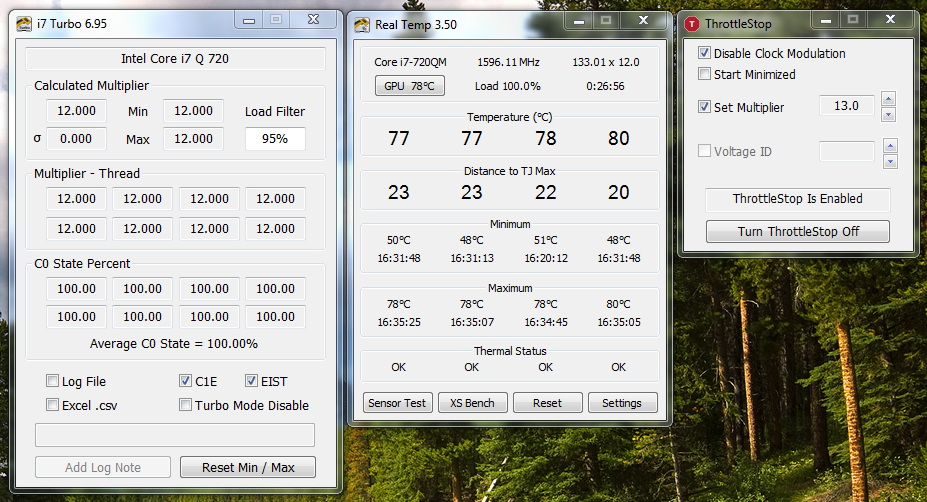Click Reset in Real Temp
This screenshot has width=927, height=502.
click(547, 403)
